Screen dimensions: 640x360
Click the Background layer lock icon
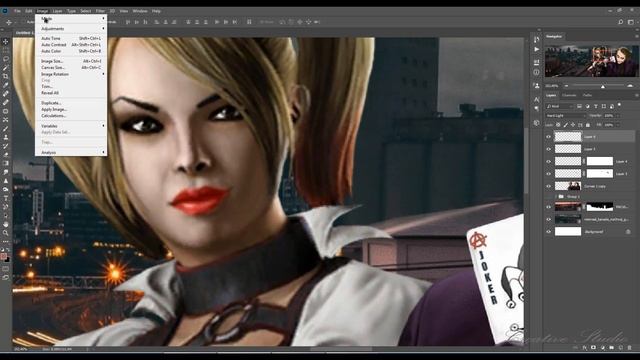(628, 232)
